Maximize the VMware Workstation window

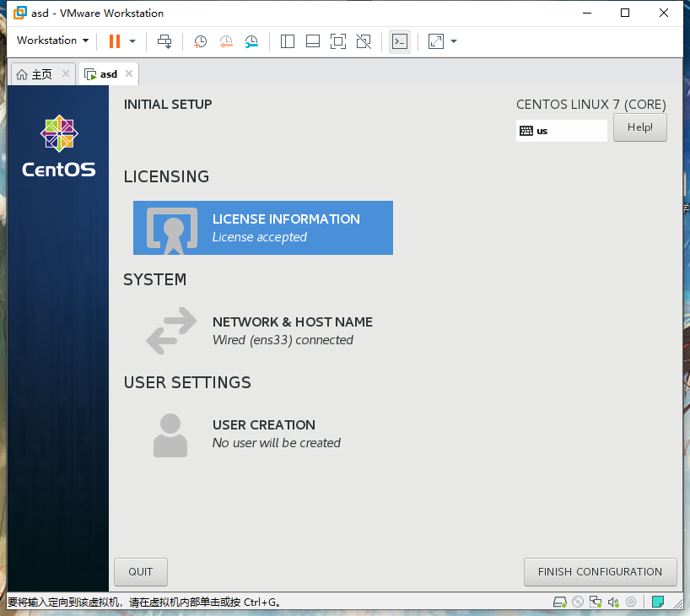[625, 13]
